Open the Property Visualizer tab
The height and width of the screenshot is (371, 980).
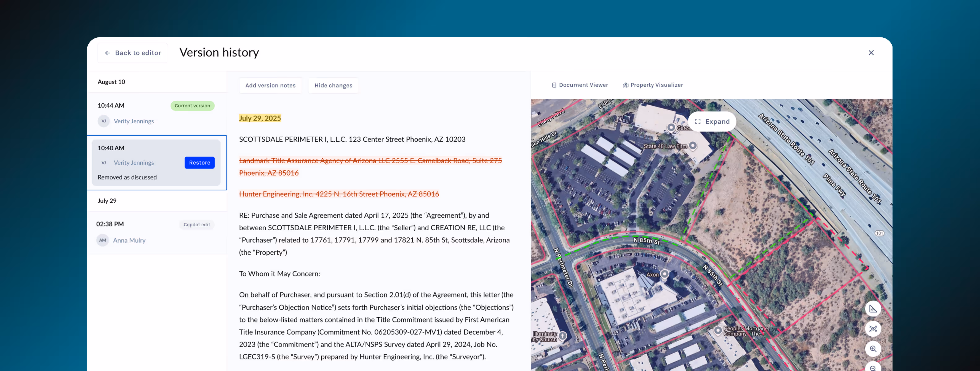point(653,85)
